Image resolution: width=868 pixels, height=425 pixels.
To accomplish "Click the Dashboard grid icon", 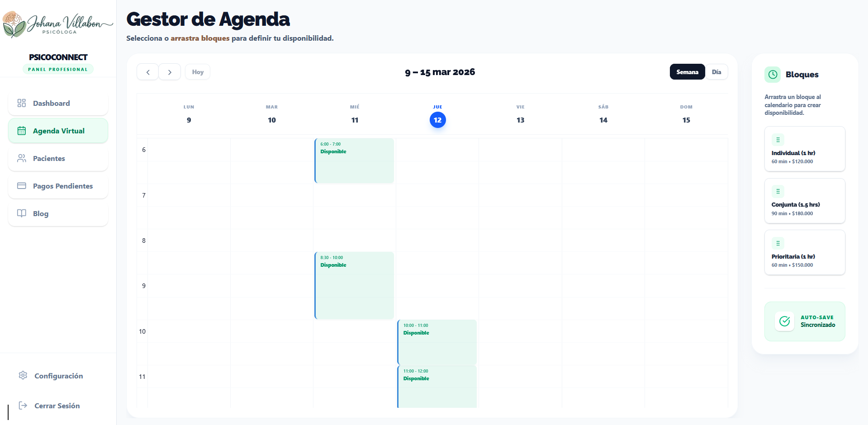I will (x=21, y=103).
